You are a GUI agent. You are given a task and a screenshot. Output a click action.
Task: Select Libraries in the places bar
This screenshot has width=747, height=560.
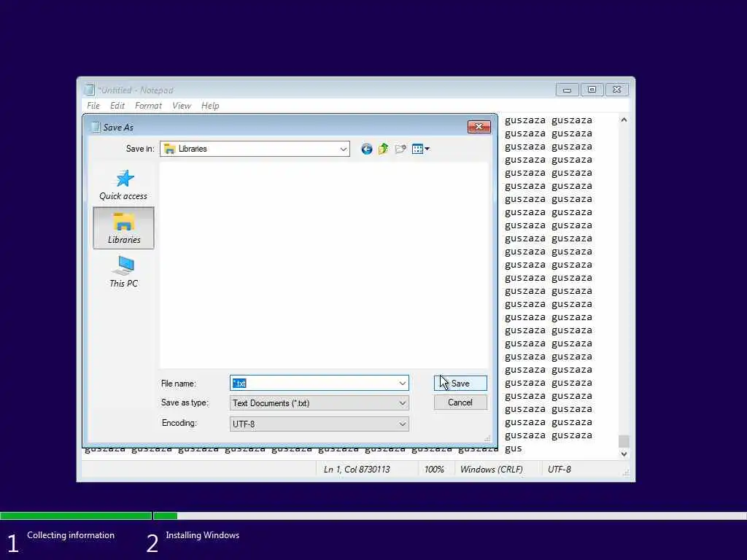tap(123, 227)
